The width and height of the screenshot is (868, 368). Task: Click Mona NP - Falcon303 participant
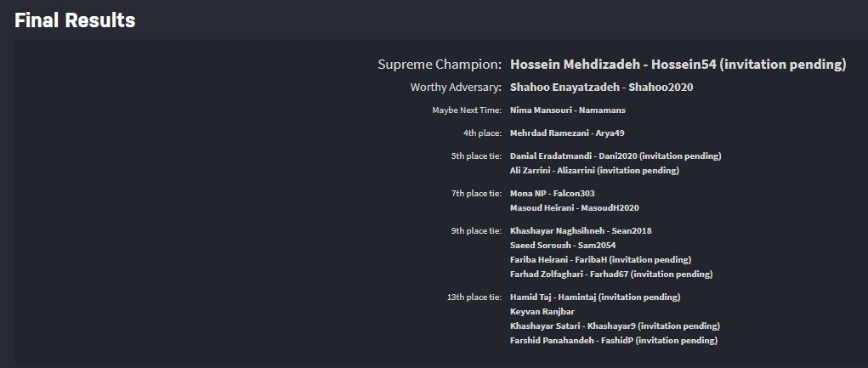pyautogui.click(x=552, y=193)
